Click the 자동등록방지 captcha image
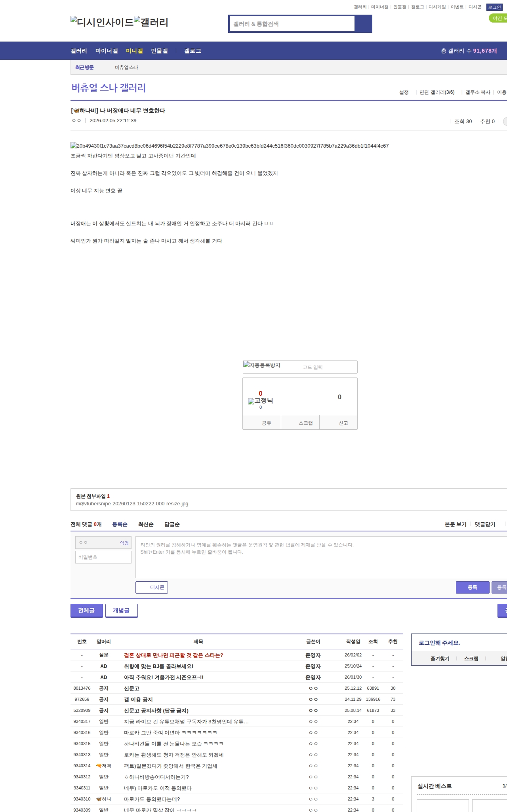The image size is (507, 812). pos(262,365)
